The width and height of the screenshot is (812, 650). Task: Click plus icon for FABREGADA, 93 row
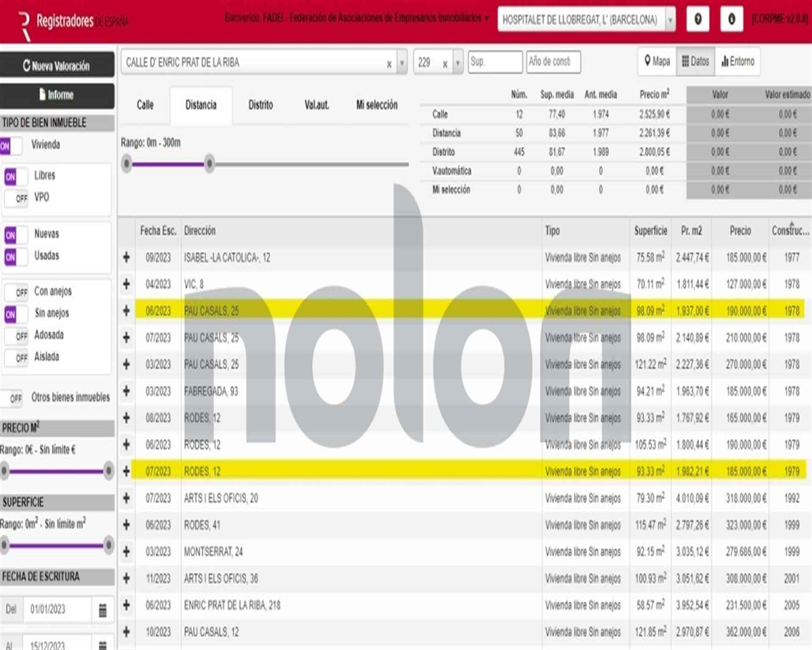(x=127, y=391)
